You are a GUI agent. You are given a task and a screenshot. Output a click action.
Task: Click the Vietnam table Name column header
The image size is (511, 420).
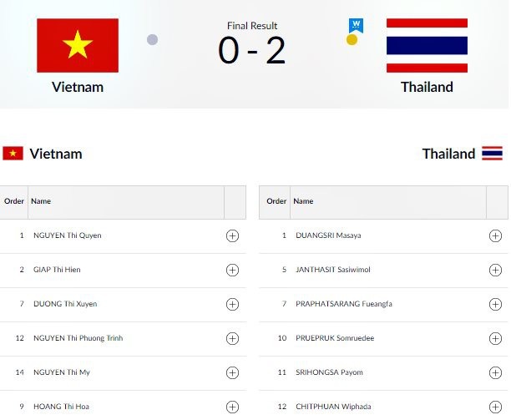(42, 201)
